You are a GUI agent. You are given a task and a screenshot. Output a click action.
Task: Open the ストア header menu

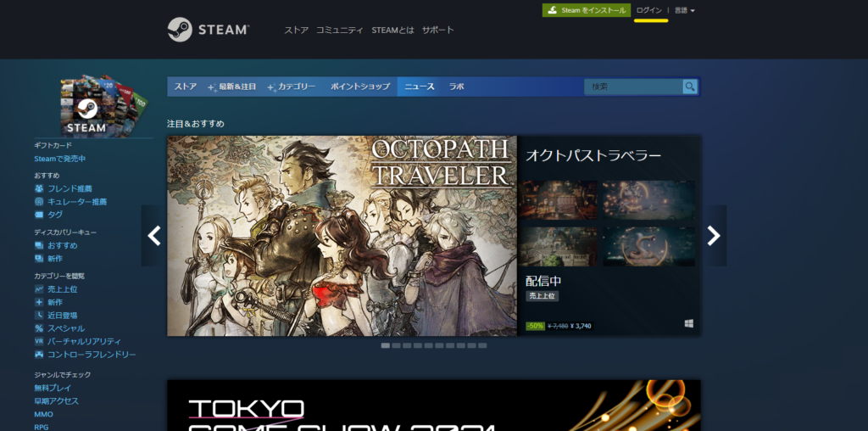[x=296, y=30]
